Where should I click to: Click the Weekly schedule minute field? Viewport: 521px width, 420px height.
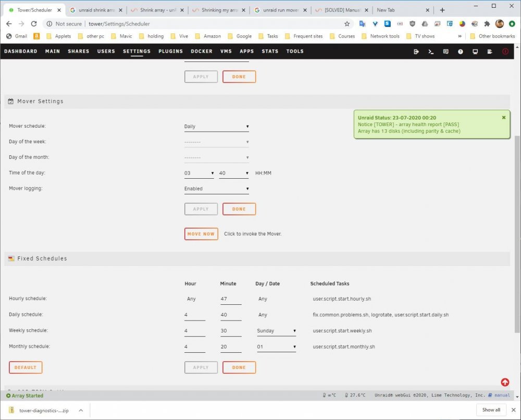pyautogui.click(x=231, y=331)
